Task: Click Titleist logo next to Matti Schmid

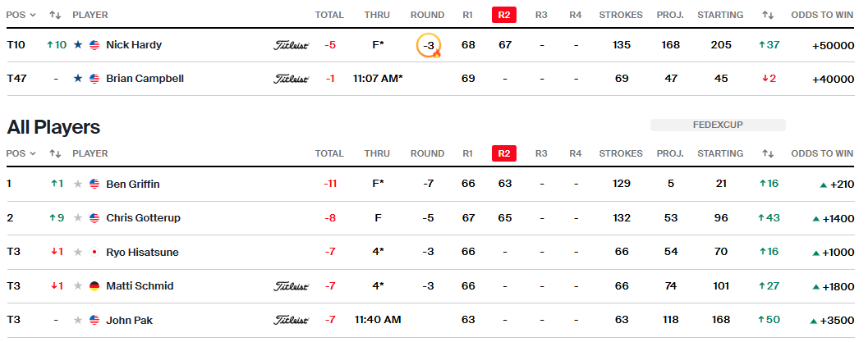Action: click(291, 286)
